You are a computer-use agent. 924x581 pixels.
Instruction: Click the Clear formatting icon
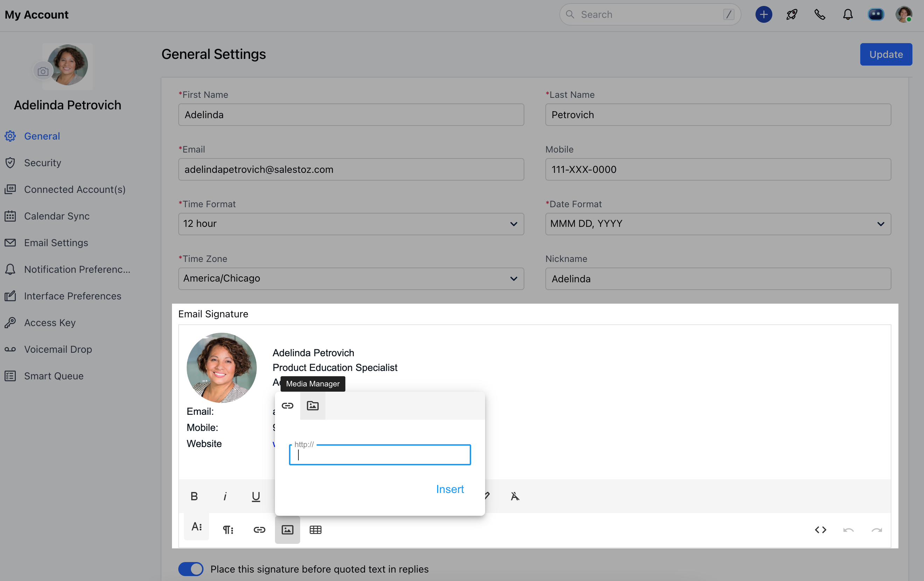pos(515,496)
